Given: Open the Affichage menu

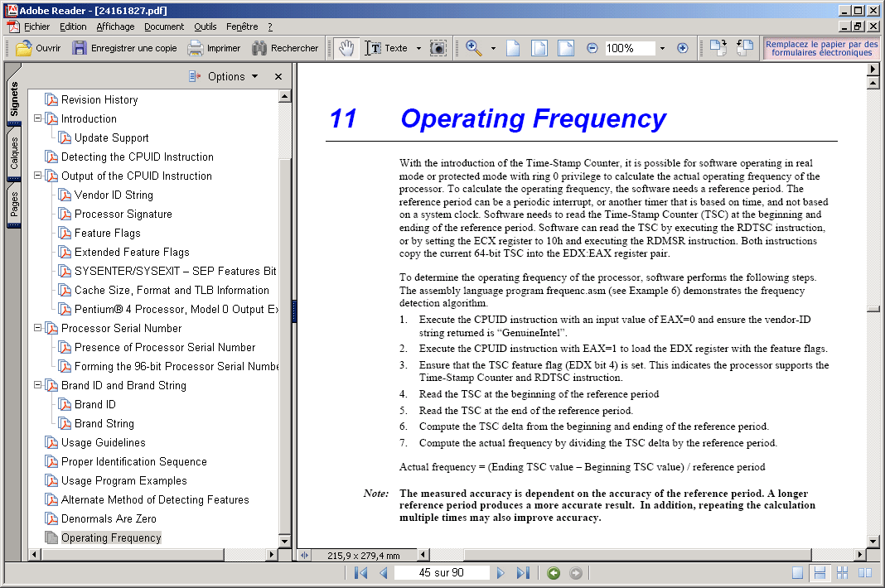Looking at the screenshot, I should click(115, 27).
